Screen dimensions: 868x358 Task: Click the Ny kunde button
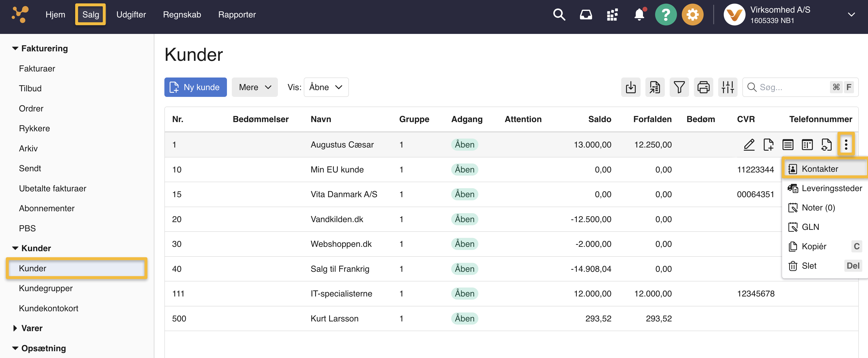coord(195,88)
